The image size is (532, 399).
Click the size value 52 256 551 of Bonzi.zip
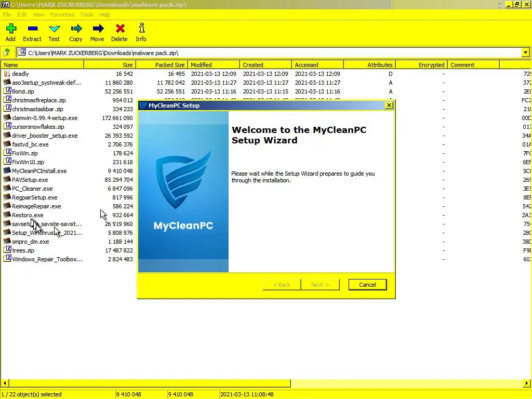tap(119, 91)
